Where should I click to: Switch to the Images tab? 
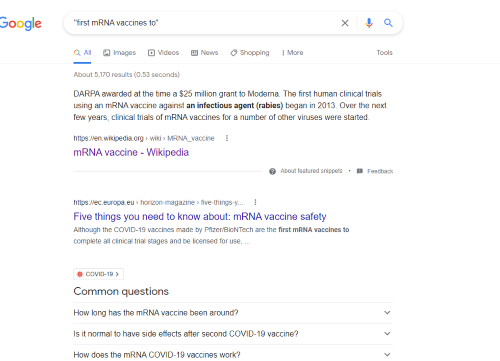click(119, 53)
